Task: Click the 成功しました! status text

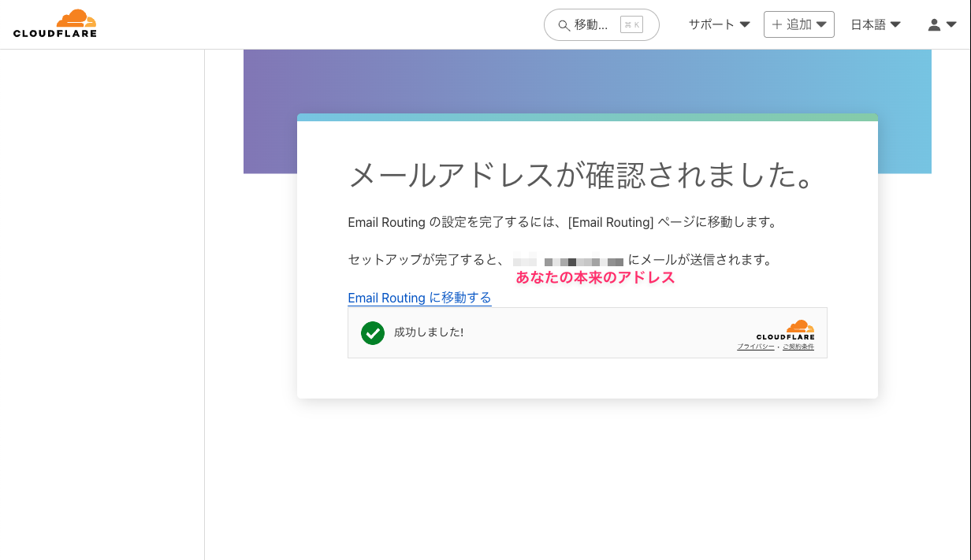Action: point(429,332)
